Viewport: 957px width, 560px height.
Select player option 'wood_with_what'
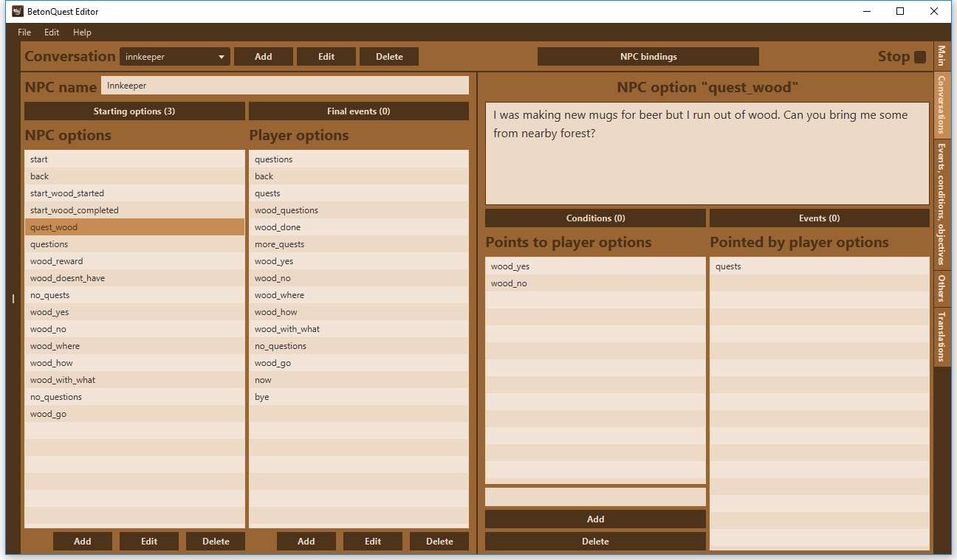pyautogui.click(x=359, y=329)
